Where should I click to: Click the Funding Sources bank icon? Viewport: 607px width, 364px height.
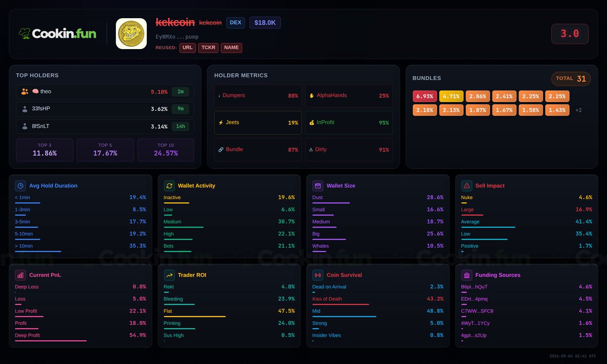tap(466, 275)
